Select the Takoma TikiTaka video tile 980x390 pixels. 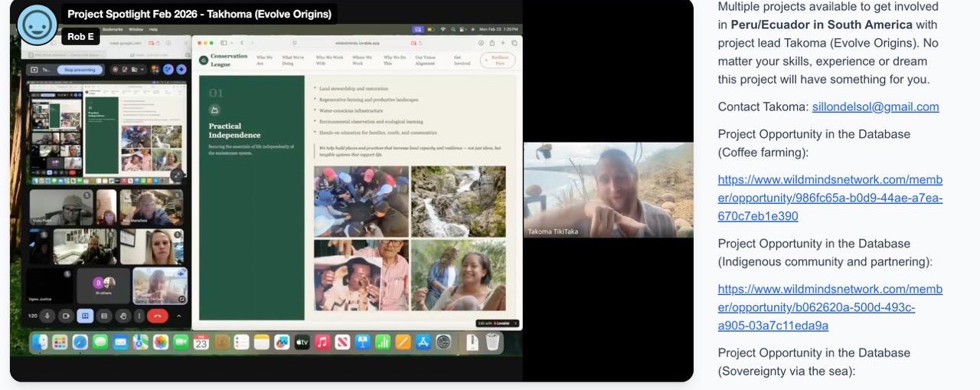tap(609, 190)
